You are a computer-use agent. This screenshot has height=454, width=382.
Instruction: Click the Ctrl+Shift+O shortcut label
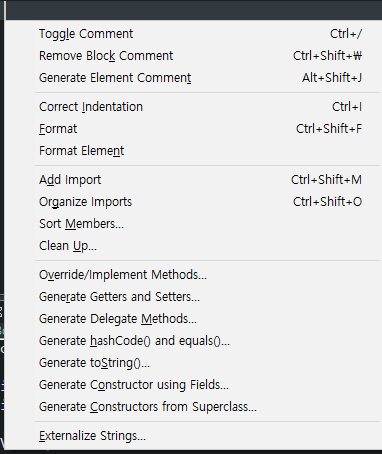click(x=327, y=202)
